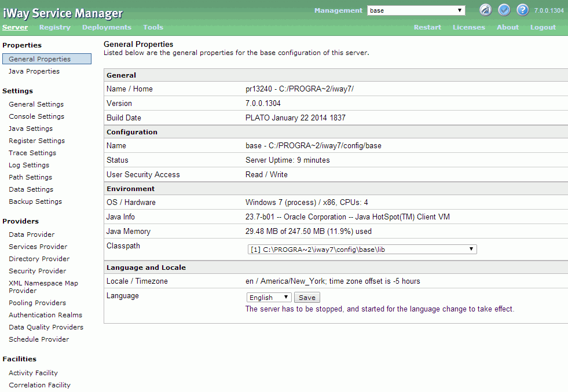Click the value 'pr13240 - C:/PROGRA~2/iway7/'
The height and width of the screenshot is (392, 568).
click(x=299, y=89)
